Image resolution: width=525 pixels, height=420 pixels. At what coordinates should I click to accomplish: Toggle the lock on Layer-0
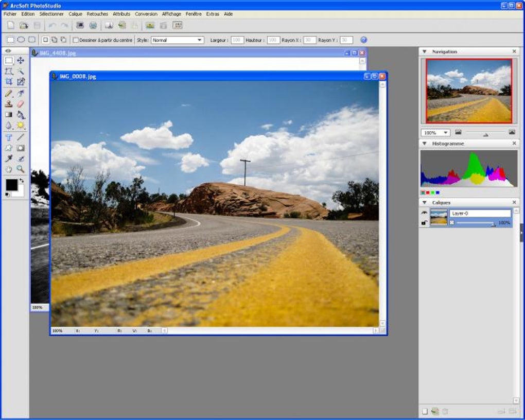[x=424, y=222]
